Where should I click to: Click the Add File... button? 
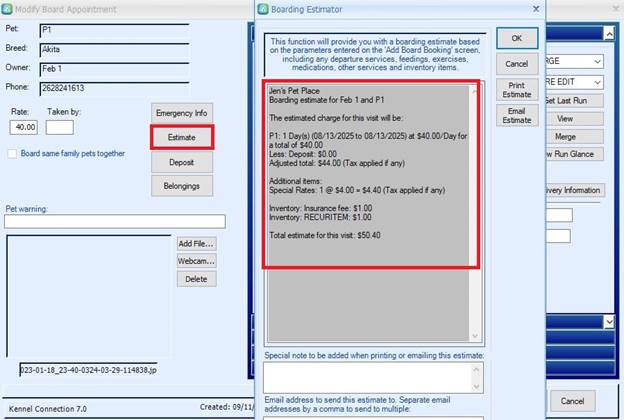[197, 244]
